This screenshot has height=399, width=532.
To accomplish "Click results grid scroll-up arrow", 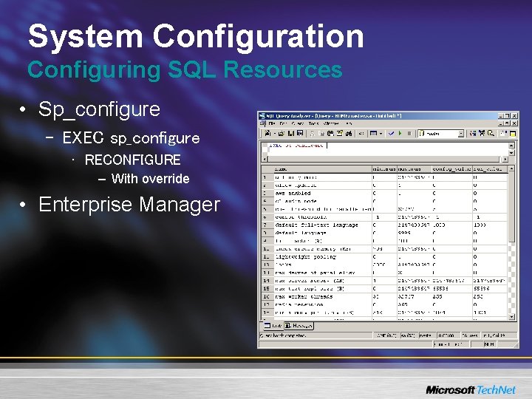I will point(511,168).
